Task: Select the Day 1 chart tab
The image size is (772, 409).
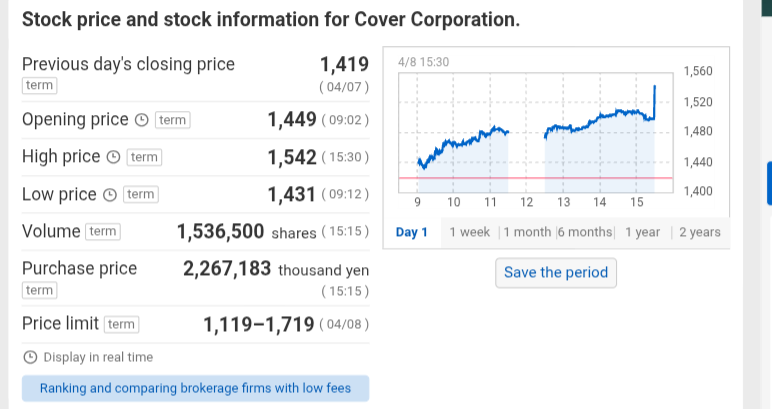Action: click(412, 232)
